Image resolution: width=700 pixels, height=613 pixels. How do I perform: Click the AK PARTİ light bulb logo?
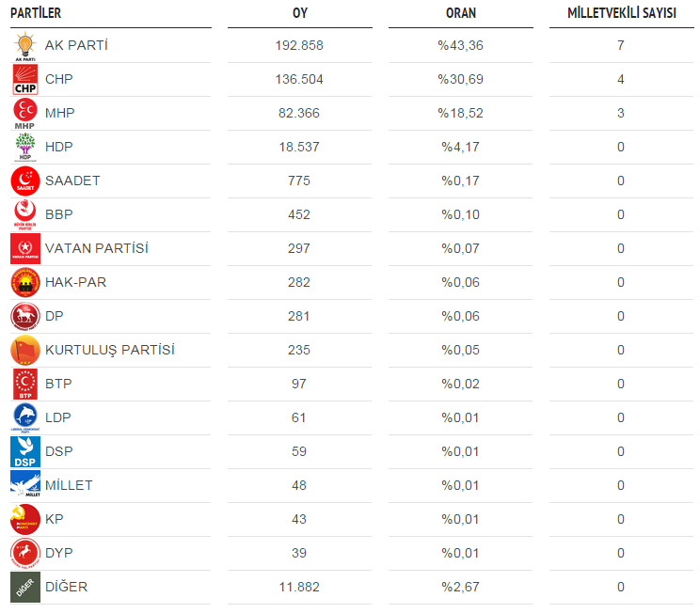pyautogui.click(x=25, y=46)
